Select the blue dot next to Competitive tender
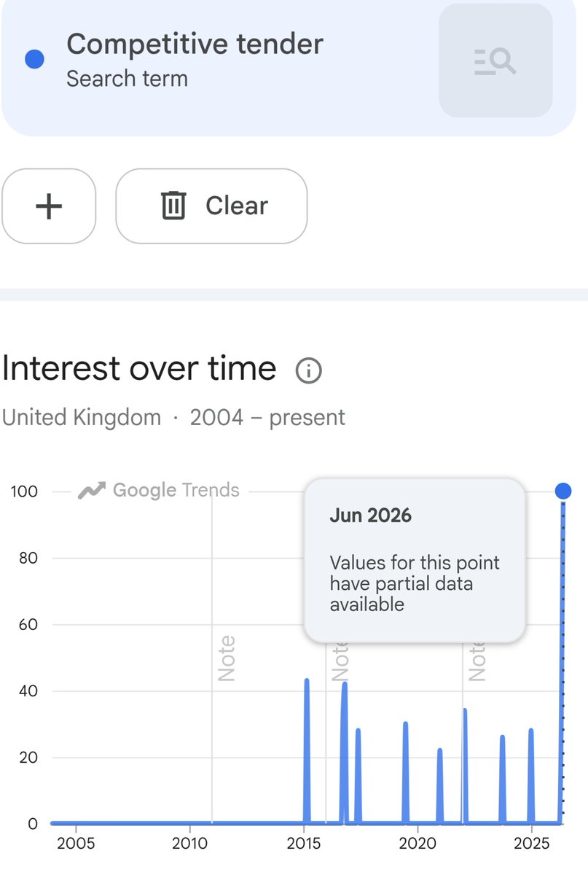Screen dimensions: 588x875 pyautogui.click(x=34, y=60)
